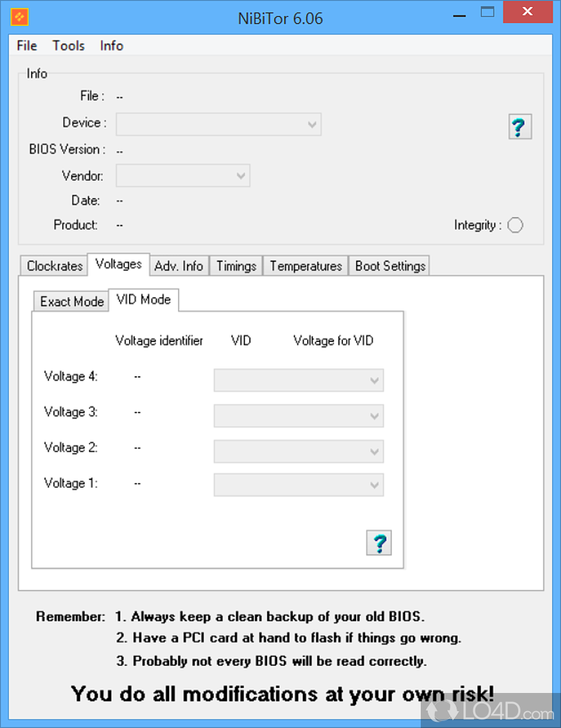Minimize the NiBiTor window
The height and width of the screenshot is (728, 561).
click(x=459, y=15)
